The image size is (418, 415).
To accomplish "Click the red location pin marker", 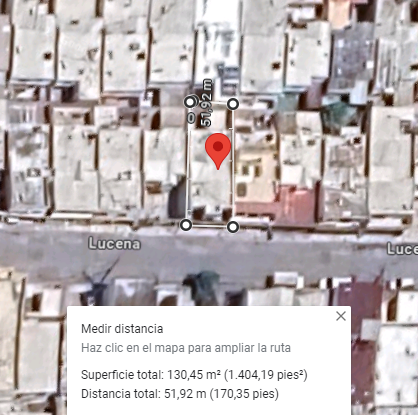I will click(218, 151).
